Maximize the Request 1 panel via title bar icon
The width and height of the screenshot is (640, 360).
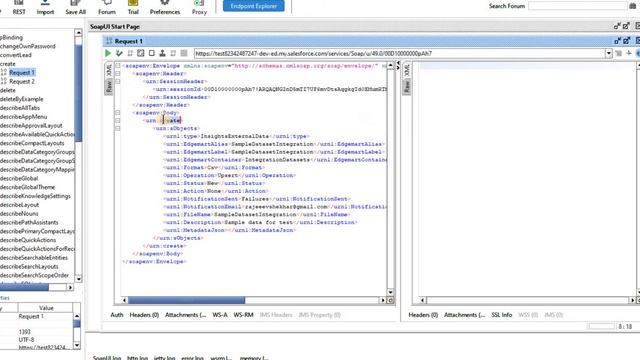coord(627,41)
